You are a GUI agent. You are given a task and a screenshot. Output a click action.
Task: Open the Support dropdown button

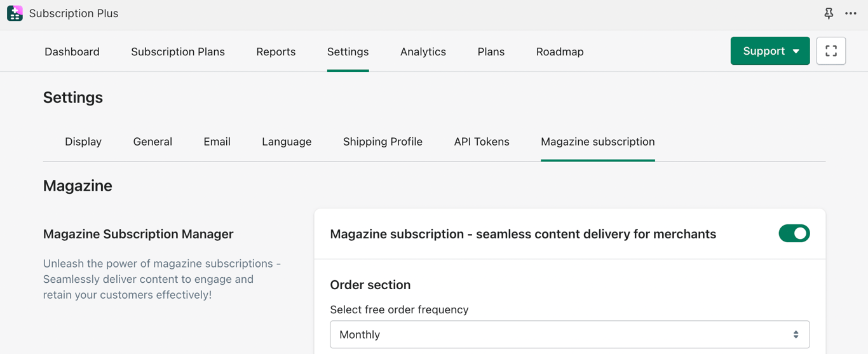click(x=770, y=51)
